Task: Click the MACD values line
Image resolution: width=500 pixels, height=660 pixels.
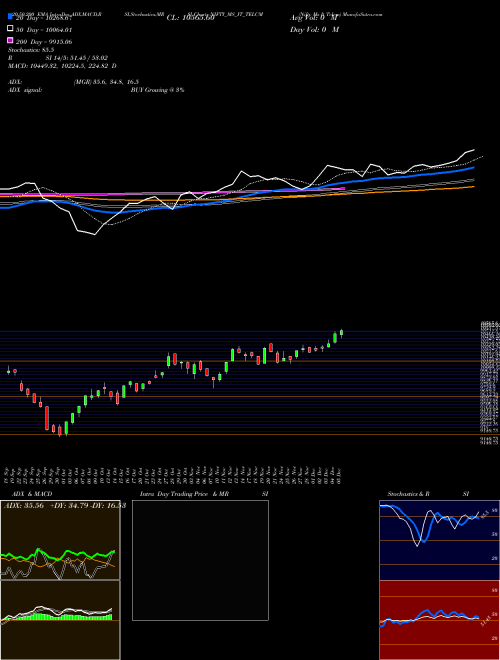Action: (x=62, y=66)
